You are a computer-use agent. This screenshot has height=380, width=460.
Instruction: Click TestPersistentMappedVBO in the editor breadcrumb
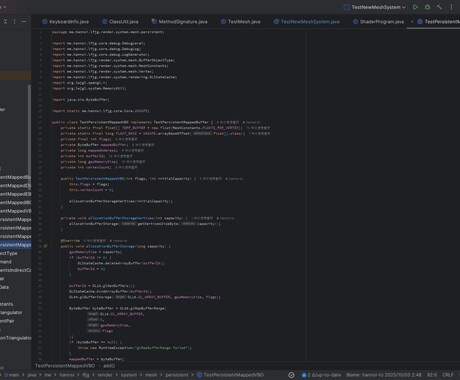pos(65,366)
